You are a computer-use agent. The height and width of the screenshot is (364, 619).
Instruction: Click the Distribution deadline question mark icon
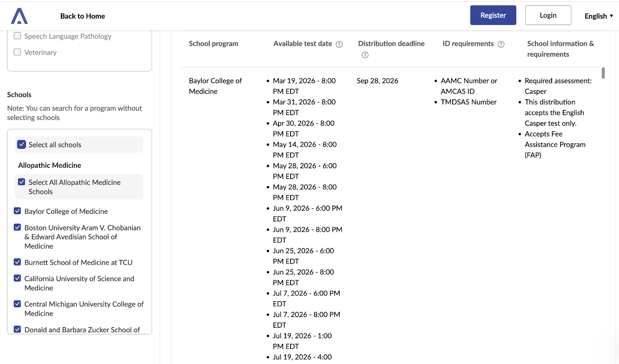pos(364,55)
